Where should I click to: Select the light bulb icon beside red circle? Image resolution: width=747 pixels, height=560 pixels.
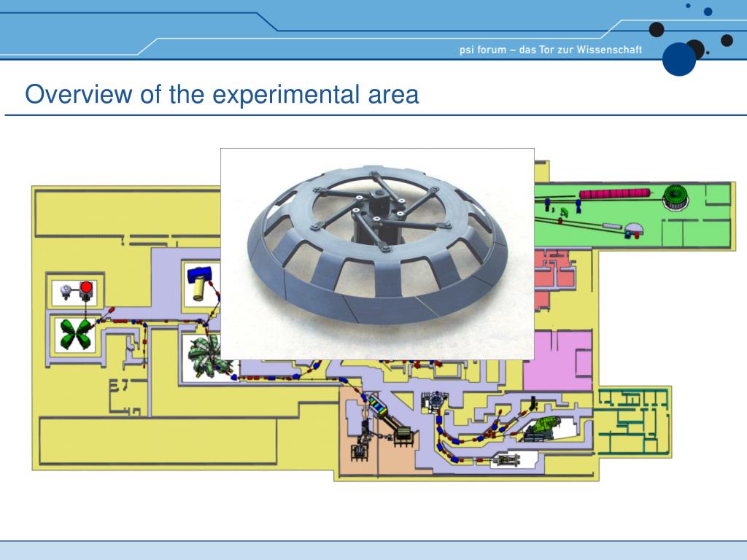pos(66,290)
